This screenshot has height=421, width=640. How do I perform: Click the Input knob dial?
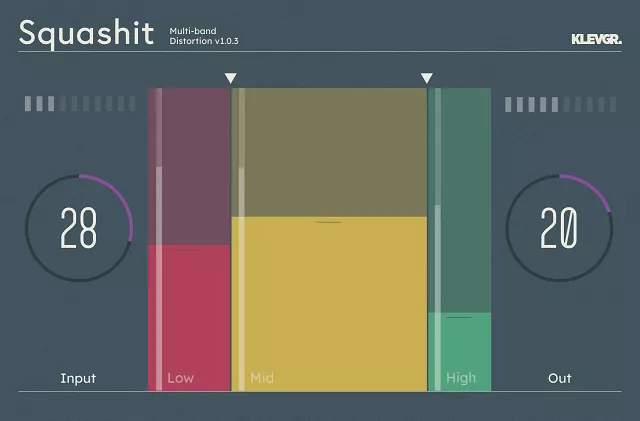(79, 229)
